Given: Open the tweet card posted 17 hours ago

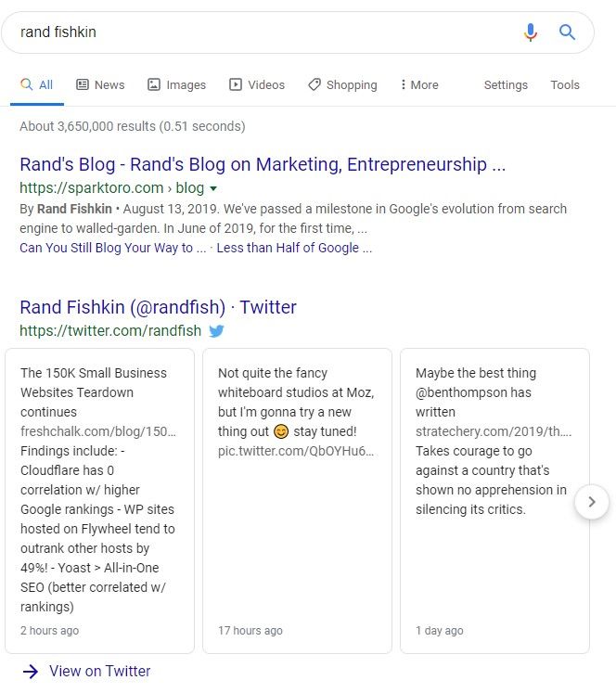Looking at the screenshot, I should click(297, 501).
